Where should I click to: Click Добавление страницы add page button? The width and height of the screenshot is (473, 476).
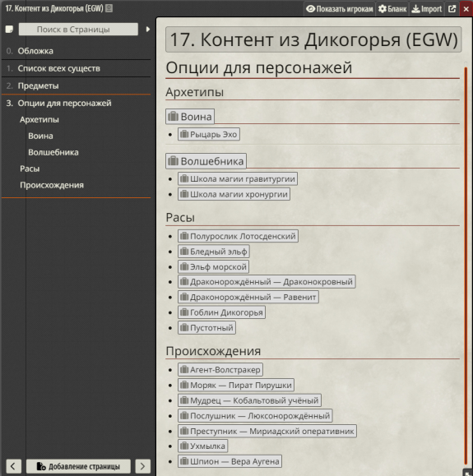pyautogui.click(x=78, y=466)
